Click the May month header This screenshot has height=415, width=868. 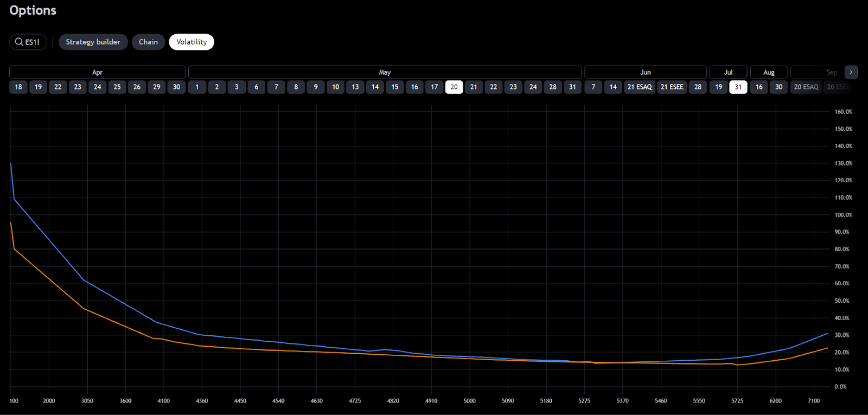[x=385, y=72]
